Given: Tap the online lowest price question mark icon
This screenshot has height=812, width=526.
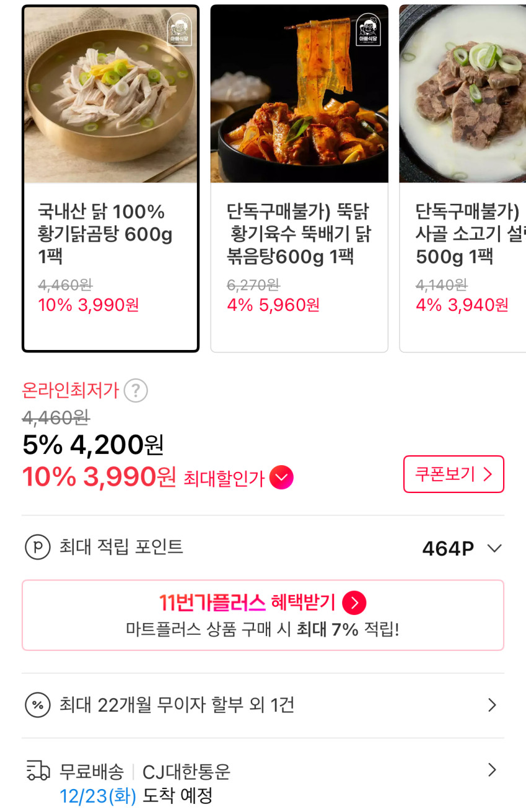Looking at the screenshot, I should coord(136,391).
